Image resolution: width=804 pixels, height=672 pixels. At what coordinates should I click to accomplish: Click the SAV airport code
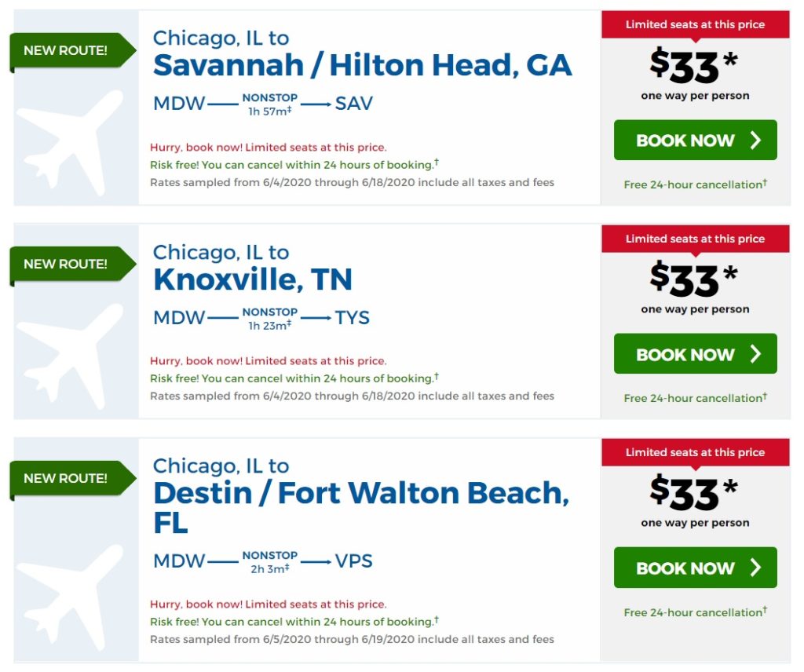pos(353,104)
